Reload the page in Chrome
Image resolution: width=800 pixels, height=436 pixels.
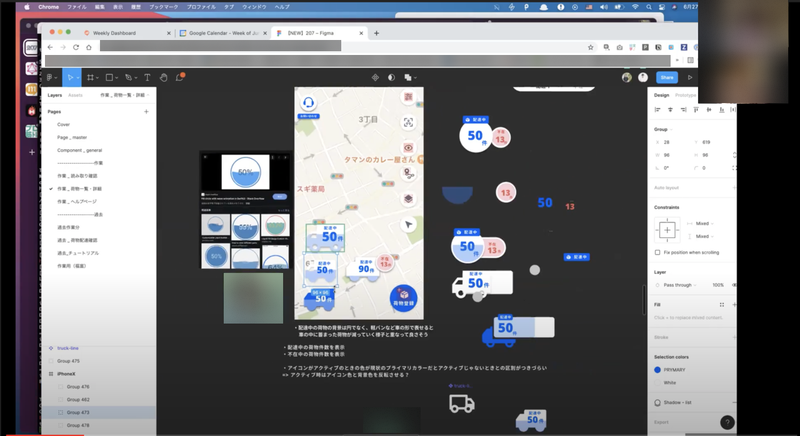pos(76,47)
